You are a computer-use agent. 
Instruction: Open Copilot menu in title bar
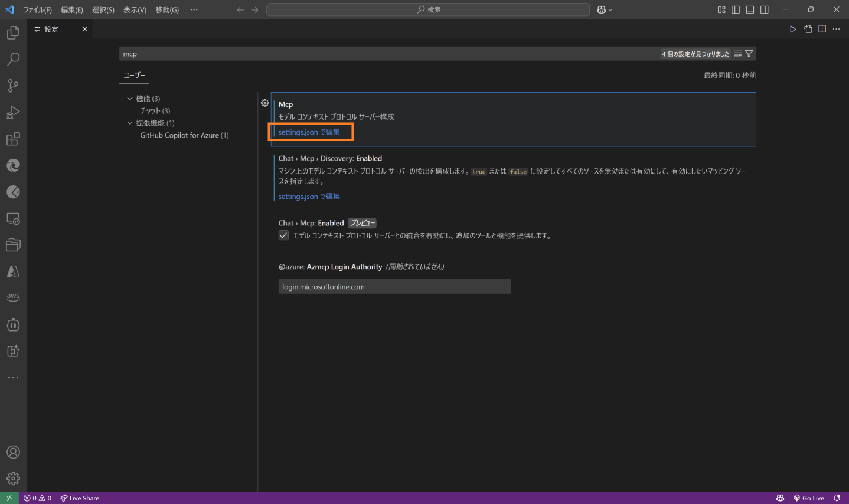tap(605, 9)
